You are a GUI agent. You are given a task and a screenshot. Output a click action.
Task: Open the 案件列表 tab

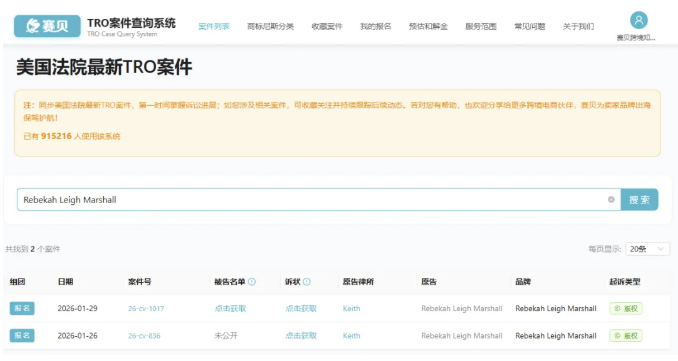click(214, 26)
